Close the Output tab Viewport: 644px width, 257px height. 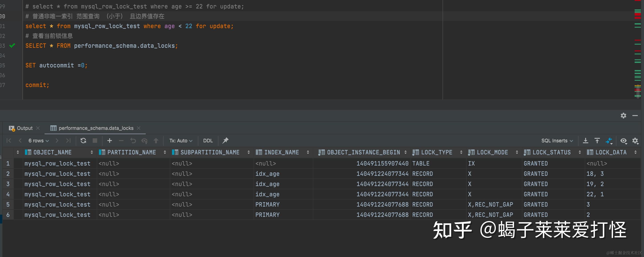[38, 128]
